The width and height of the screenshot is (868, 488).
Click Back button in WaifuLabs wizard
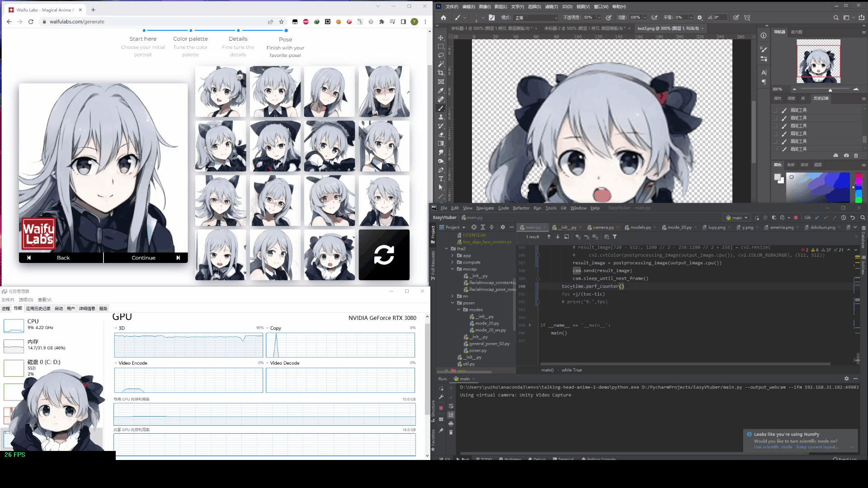click(62, 258)
